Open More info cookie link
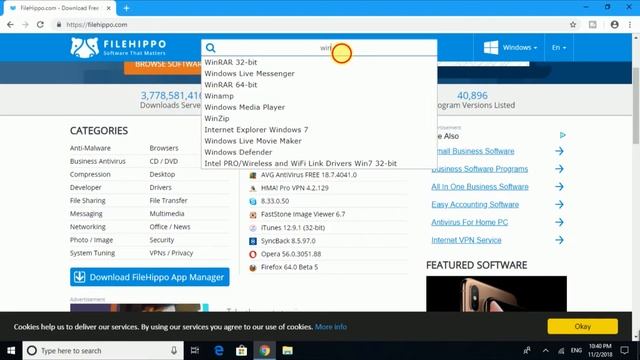 coord(331,327)
